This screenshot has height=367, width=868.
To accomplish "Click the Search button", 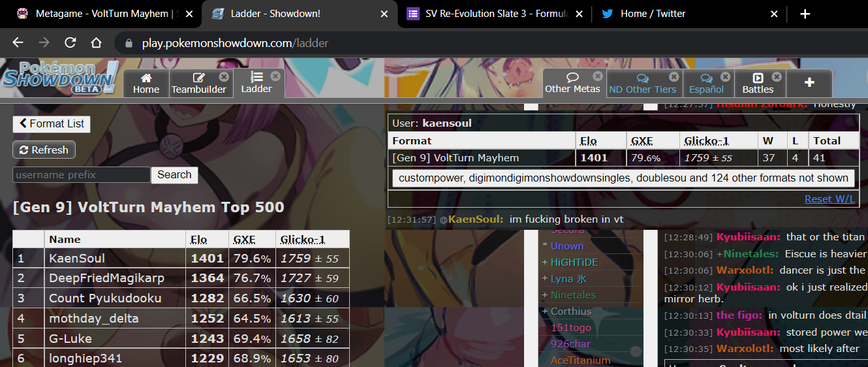I will [174, 174].
